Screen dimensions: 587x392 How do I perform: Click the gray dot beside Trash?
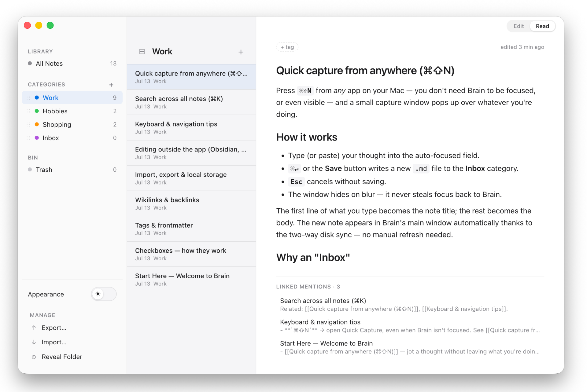pos(30,170)
